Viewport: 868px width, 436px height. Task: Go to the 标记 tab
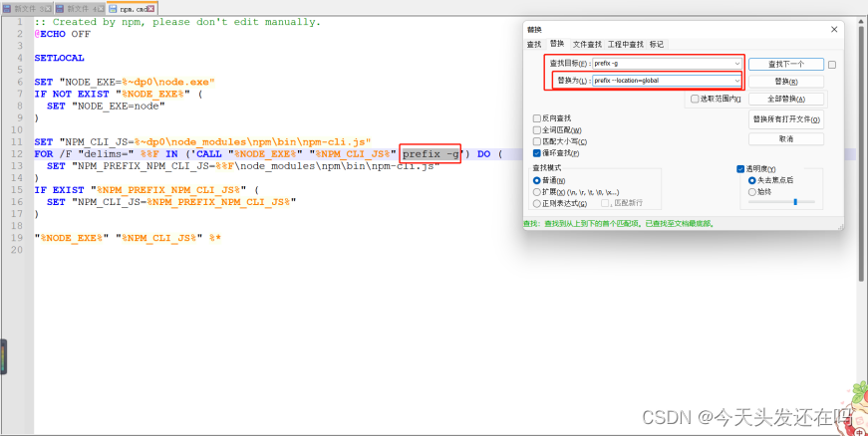657,44
